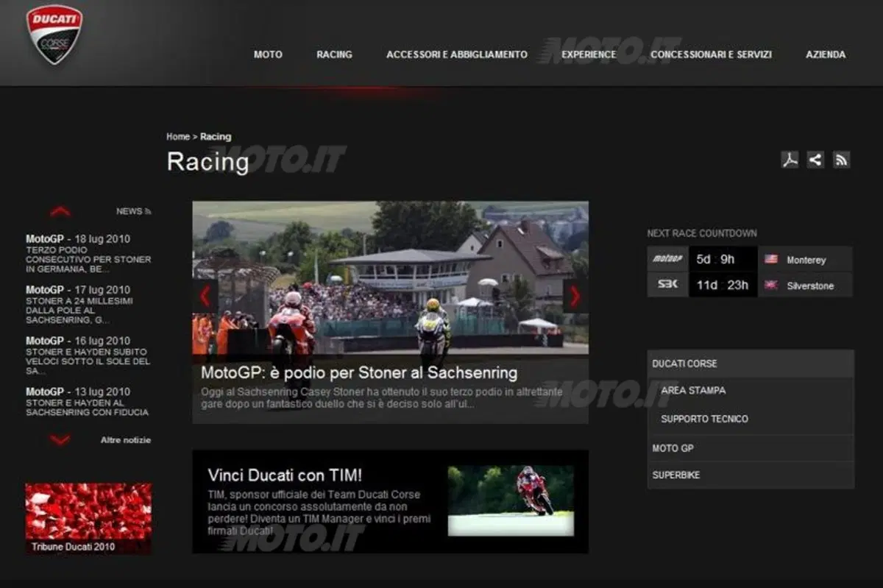Click the small RSS icon beside NEWS
The height and width of the screenshot is (588, 883).
(148, 211)
